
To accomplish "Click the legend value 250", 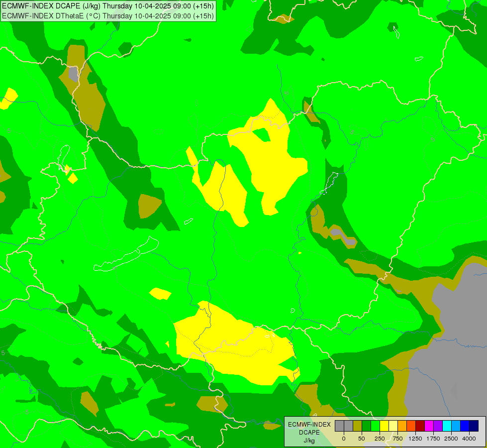I will pyautogui.click(x=380, y=439).
